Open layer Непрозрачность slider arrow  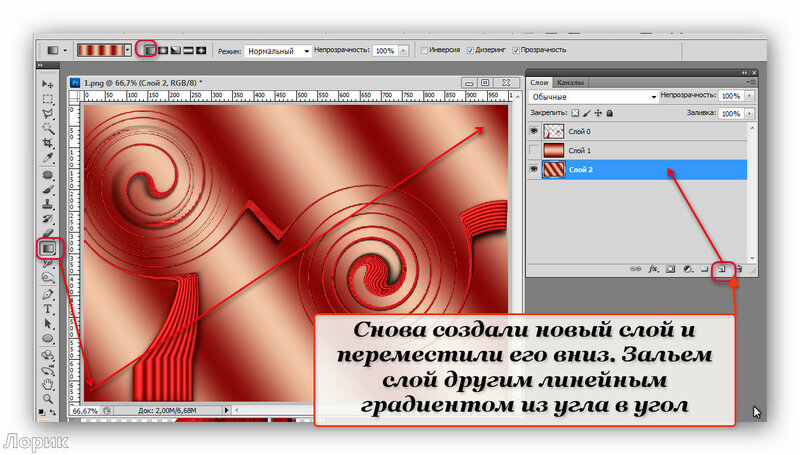tap(749, 95)
